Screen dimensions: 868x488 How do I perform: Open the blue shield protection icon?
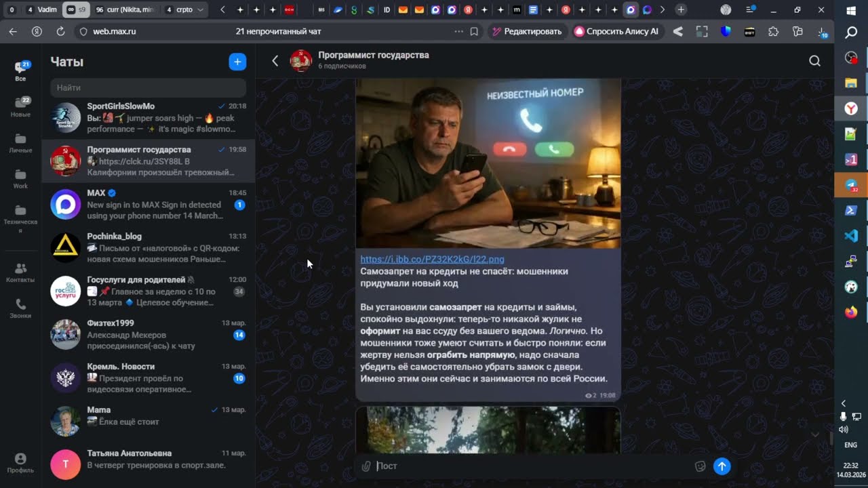coord(726,31)
